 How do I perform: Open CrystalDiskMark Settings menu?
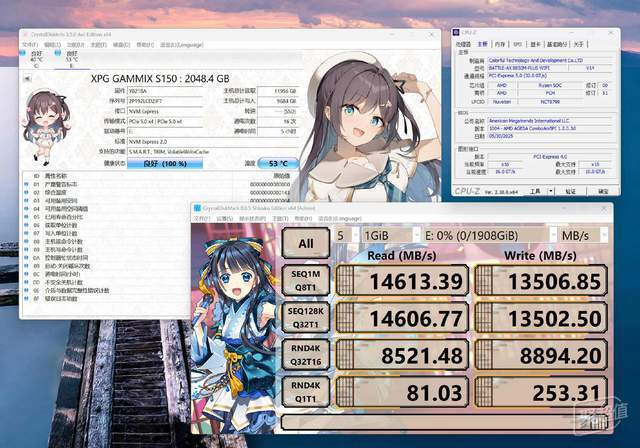pyautogui.click(x=224, y=219)
